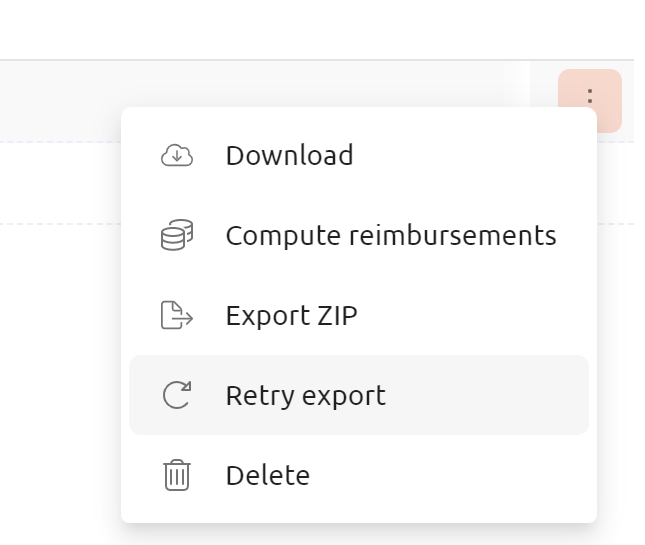
Task: Click the stacked coins reimbursements icon
Action: (x=176, y=235)
